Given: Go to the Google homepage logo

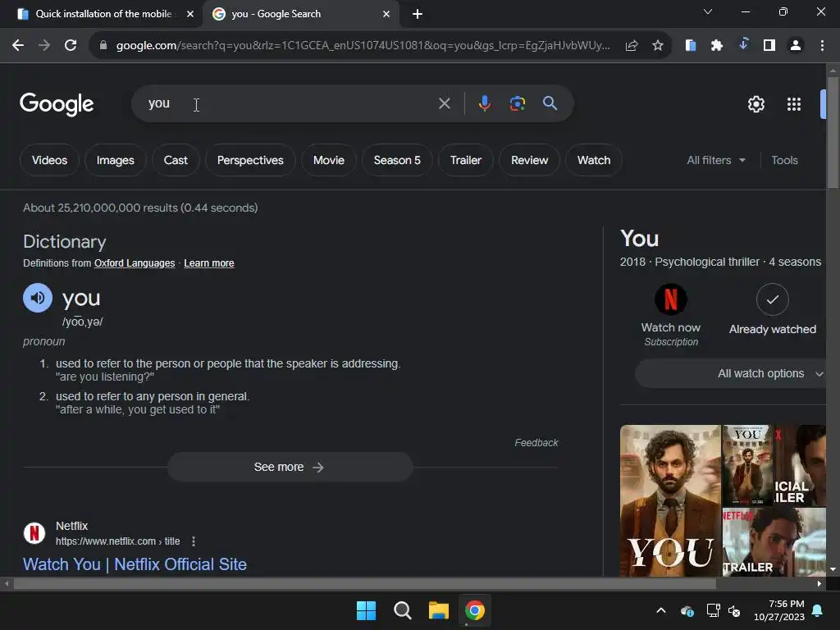Looking at the screenshot, I should tap(57, 104).
